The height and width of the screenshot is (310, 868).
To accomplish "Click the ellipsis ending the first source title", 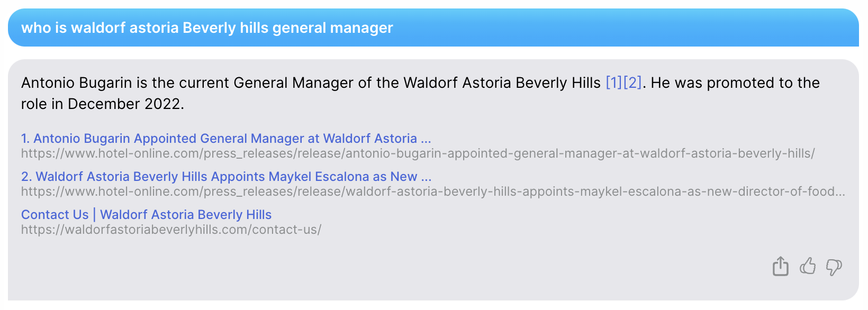I will pyautogui.click(x=426, y=140).
